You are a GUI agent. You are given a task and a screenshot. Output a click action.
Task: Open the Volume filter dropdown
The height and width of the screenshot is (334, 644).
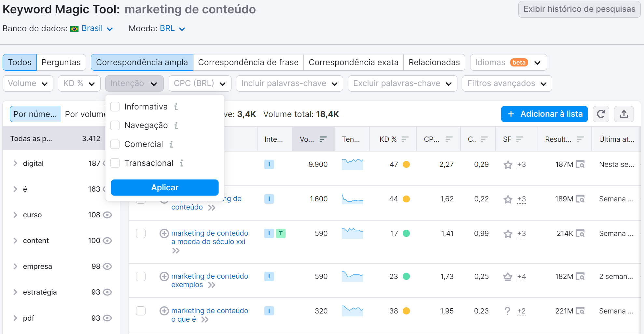pyautogui.click(x=28, y=83)
